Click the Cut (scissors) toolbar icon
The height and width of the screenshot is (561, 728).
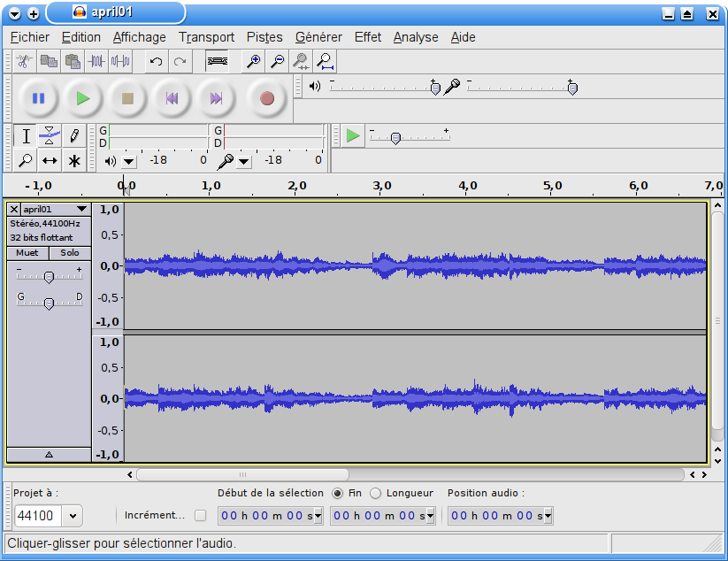click(24, 61)
